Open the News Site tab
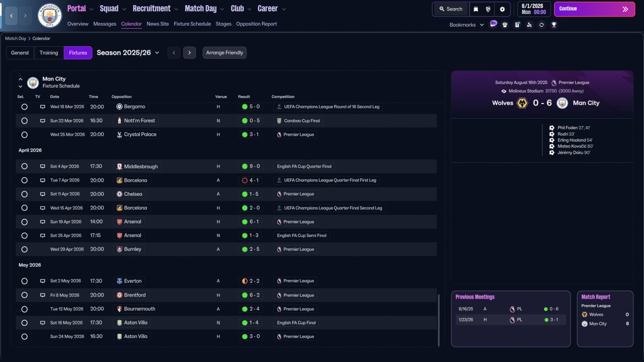This screenshot has width=644, height=362. coord(158,24)
